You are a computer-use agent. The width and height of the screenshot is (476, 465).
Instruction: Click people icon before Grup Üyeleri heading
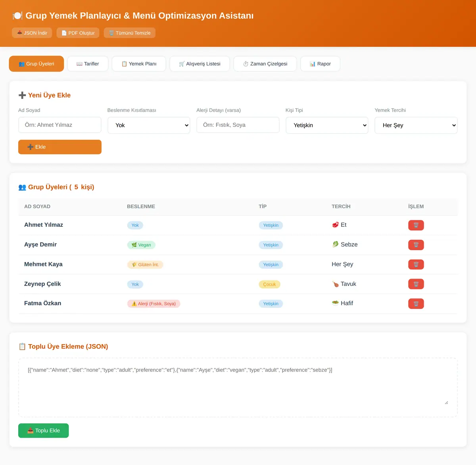click(x=22, y=187)
